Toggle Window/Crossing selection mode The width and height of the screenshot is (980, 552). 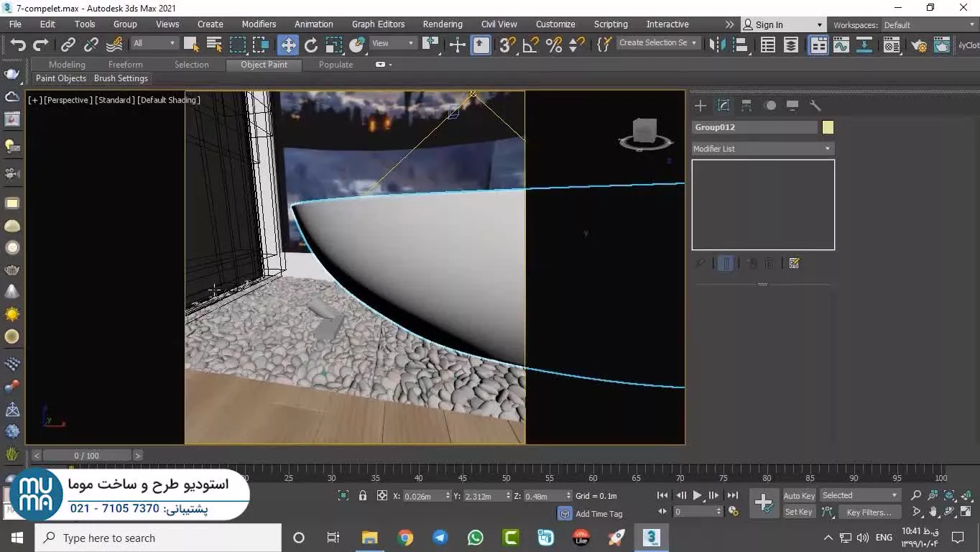coord(261,45)
